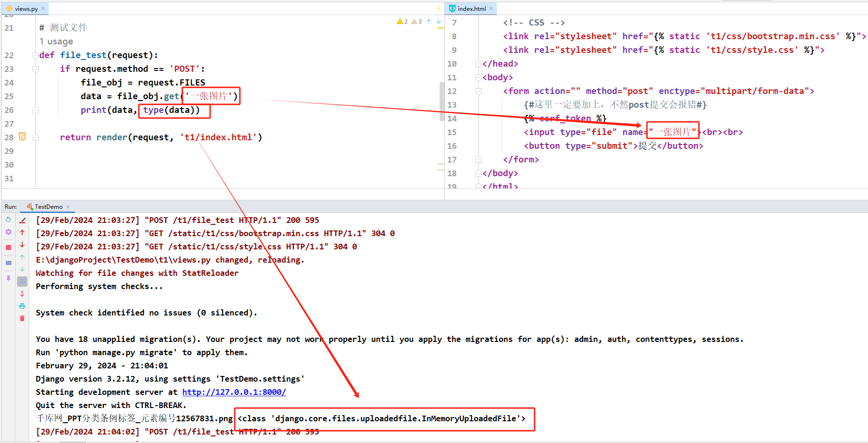Click the file_test function name
The height and width of the screenshot is (443, 868).
coord(83,55)
